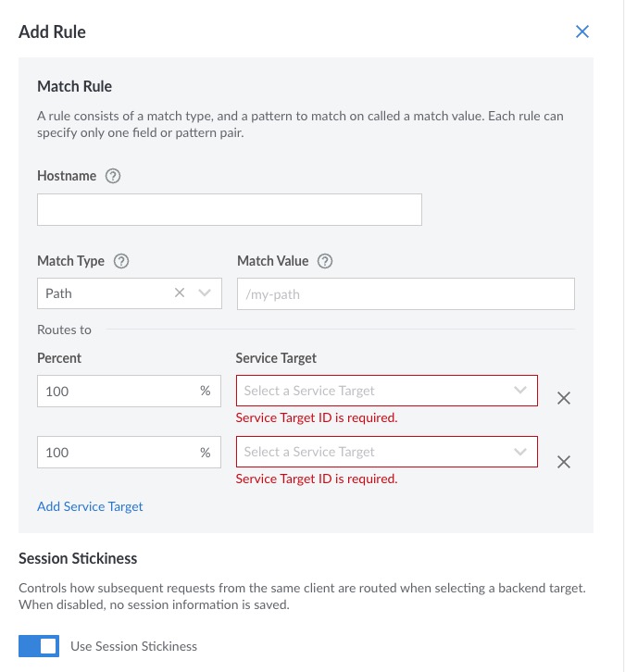Click the Use Session Stickiness label
This screenshot has height=672, width=625.
click(x=133, y=646)
